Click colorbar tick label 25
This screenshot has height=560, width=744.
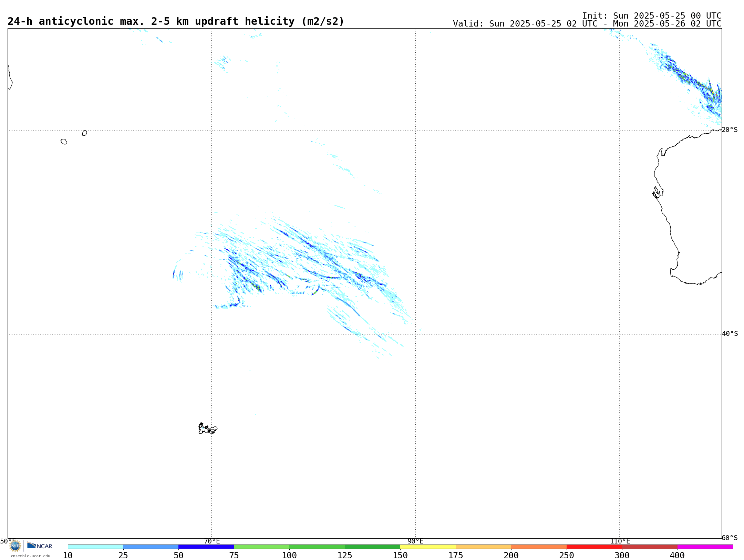(x=123, y=556)
